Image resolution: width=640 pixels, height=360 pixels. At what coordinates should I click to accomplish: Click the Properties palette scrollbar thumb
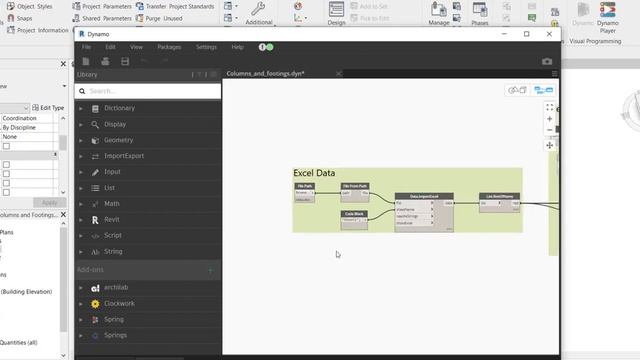coord(63,143)
